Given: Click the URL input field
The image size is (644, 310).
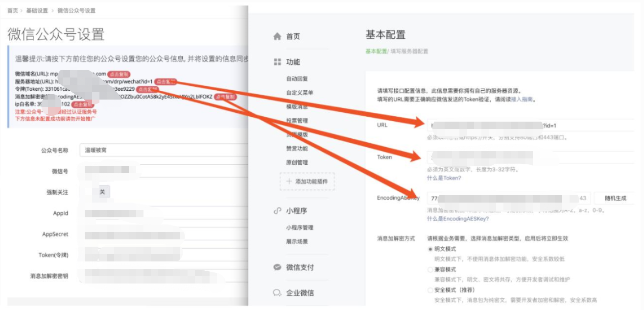Looking at the screenshot, I should 530,125.
